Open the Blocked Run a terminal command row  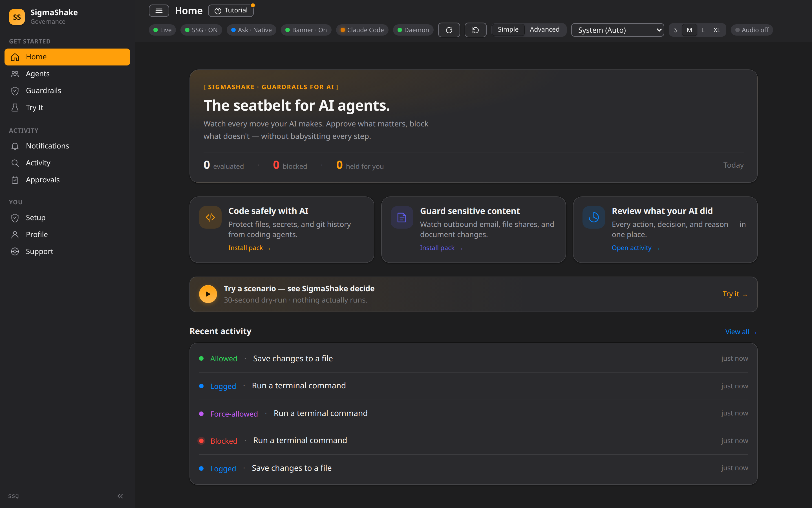coord(473,441)
